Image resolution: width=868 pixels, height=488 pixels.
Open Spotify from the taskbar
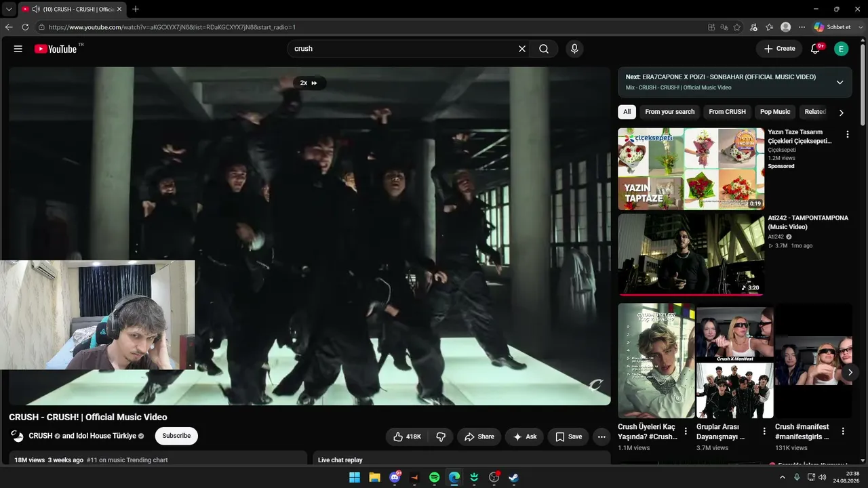click(x=435, y=477)
